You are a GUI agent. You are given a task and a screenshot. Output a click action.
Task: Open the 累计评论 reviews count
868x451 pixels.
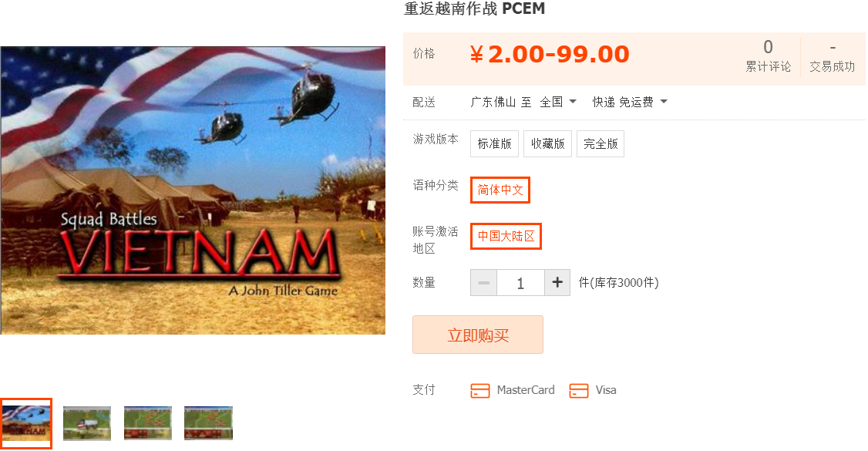point(769,56)
